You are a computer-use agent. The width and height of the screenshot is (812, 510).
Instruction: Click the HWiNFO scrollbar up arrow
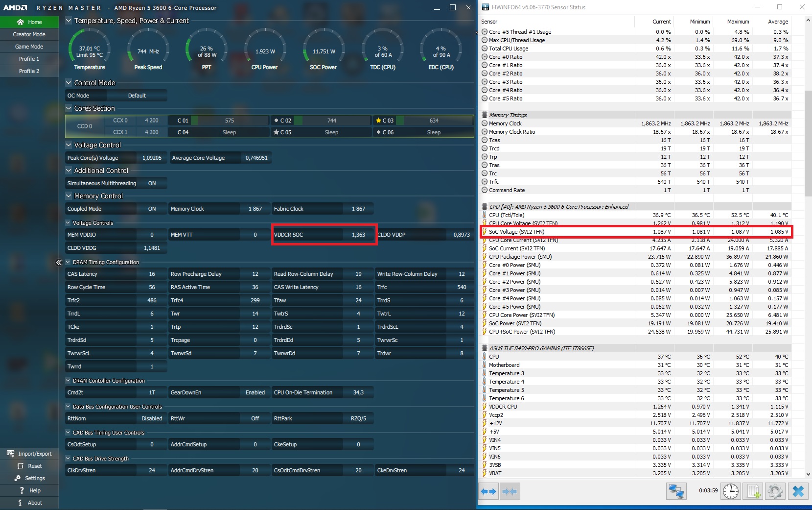tap(808, 21)
